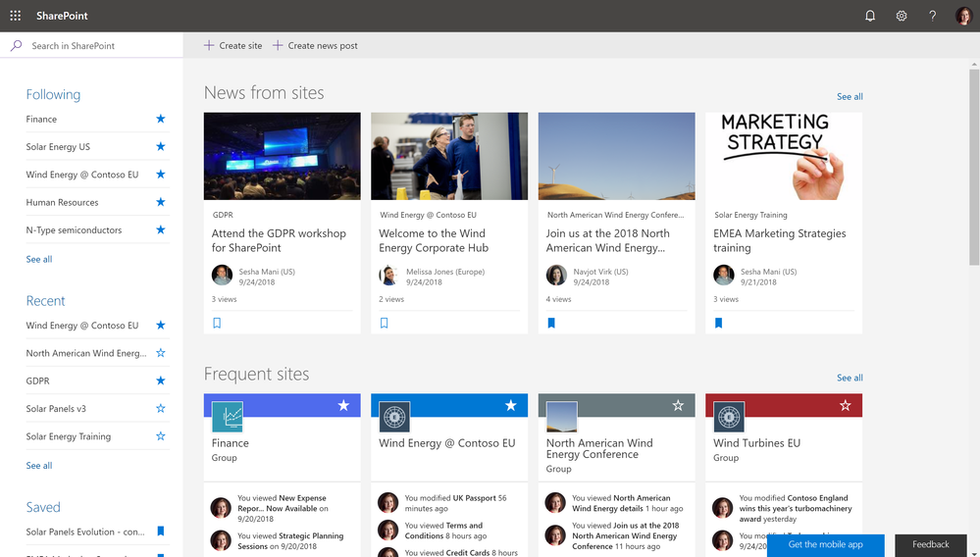This screenshot has width=980, height=557.
Task: Open the Marketing Strategy image
Action: [784, 156]
